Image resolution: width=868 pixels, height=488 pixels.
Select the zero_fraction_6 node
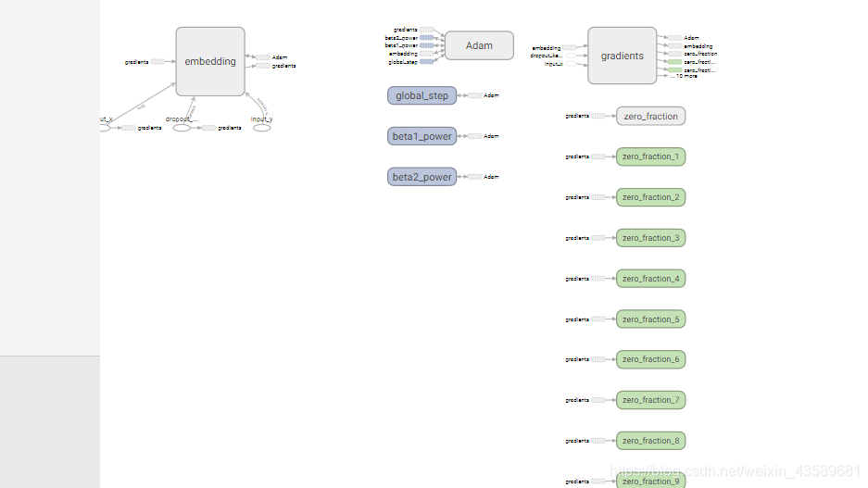click(651, 359)
